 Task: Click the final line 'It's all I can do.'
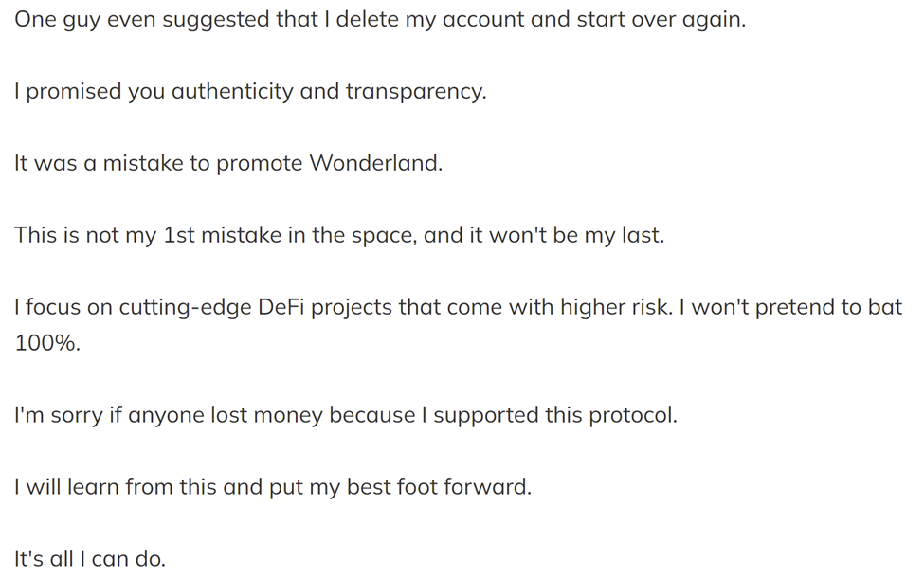click(90, 559)
